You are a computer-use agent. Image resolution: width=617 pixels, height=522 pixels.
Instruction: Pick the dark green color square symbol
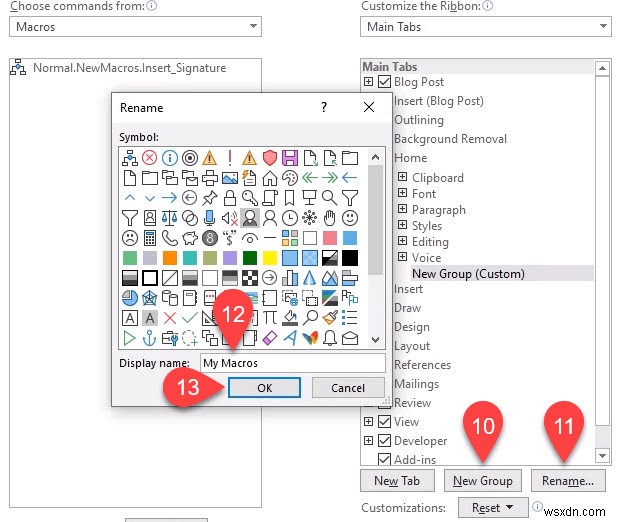[250, 258]
